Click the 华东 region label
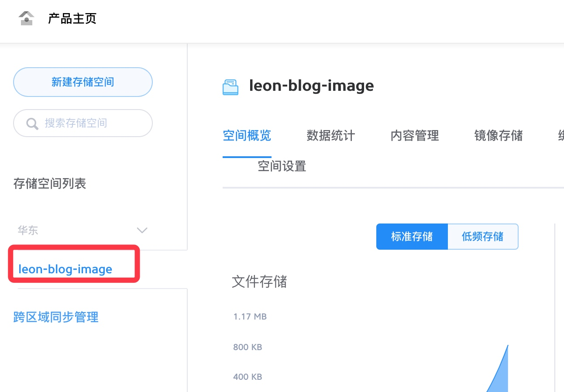The height and width of the screenshot is (392, 564). 28,230
